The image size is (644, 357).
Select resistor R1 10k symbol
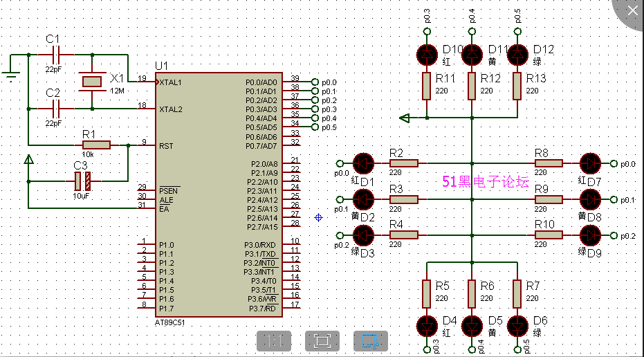click(96, 145)
